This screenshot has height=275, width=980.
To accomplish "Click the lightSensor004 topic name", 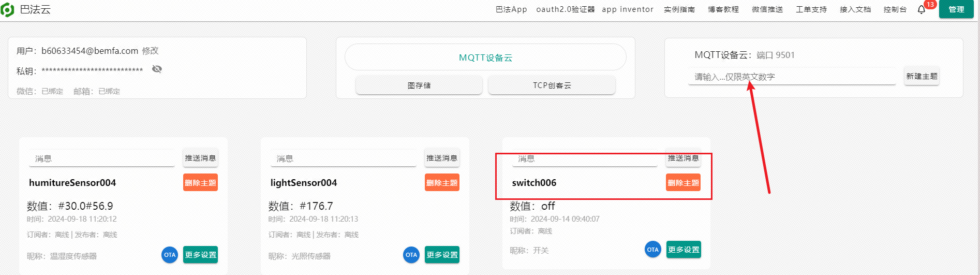I will click(x=304, y=182).
